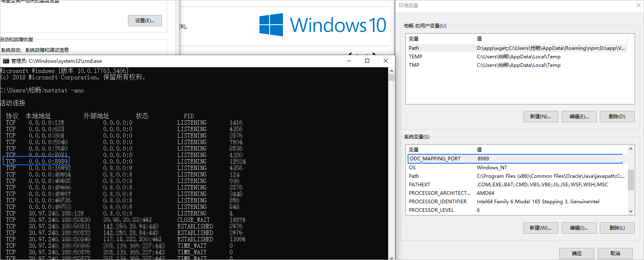The image size is (644, 260).
Task: Click the cmd scrollbar up arrow
Action: [x=391, y=71]
